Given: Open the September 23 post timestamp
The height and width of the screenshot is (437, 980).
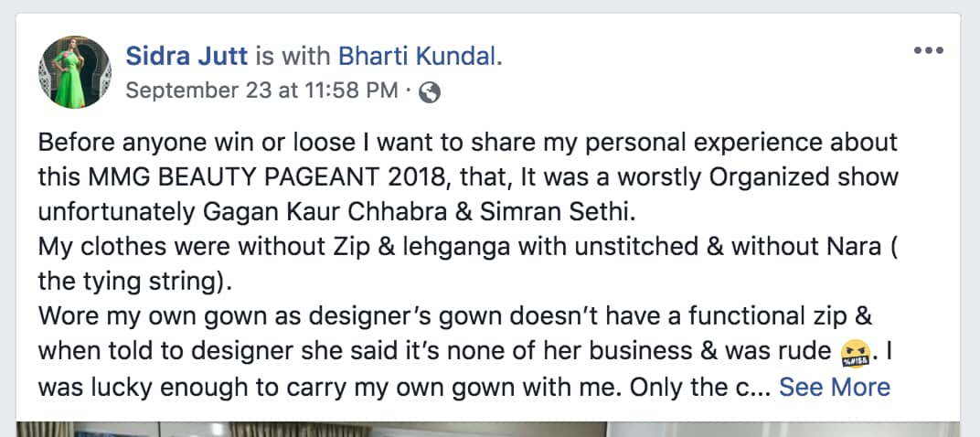Looking at the screenshot, I should click(x=261, y=91).
